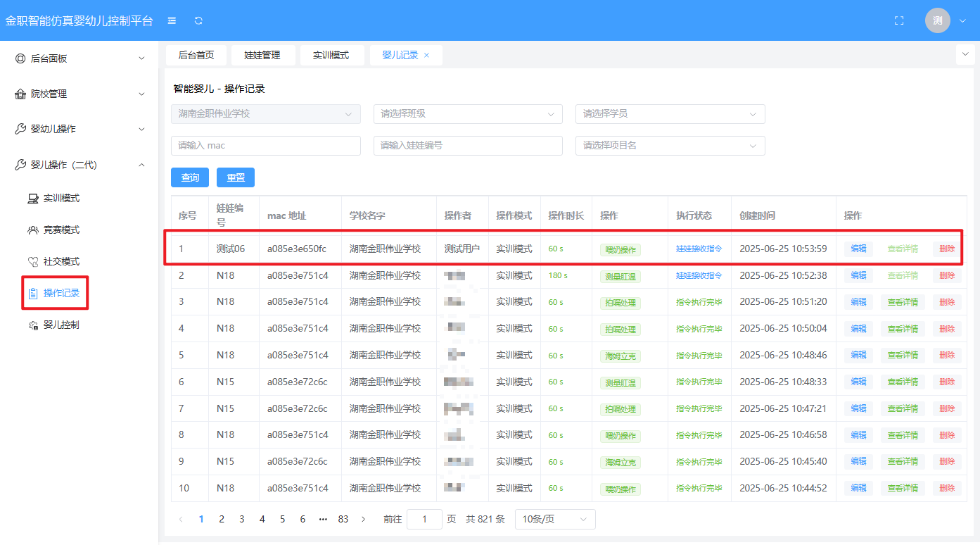Close the 婴儿记录 tab

(x=426, y=55)
